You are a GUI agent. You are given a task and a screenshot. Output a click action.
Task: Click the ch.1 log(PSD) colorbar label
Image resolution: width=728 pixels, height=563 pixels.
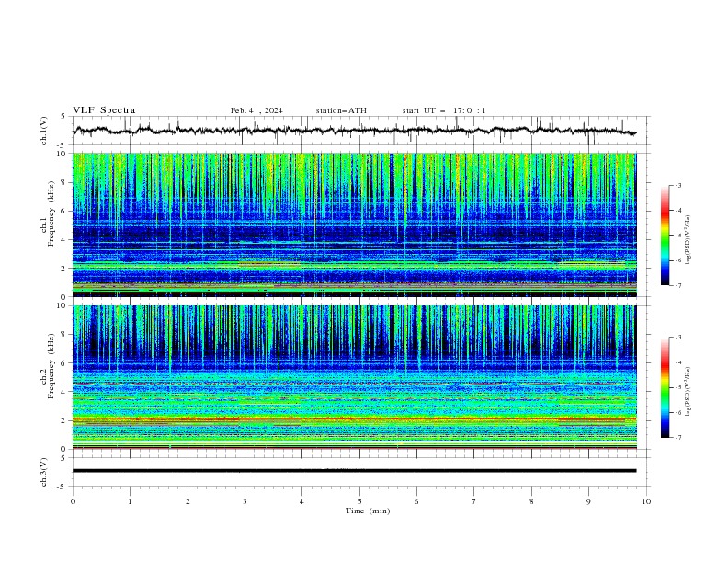[688, 240]
